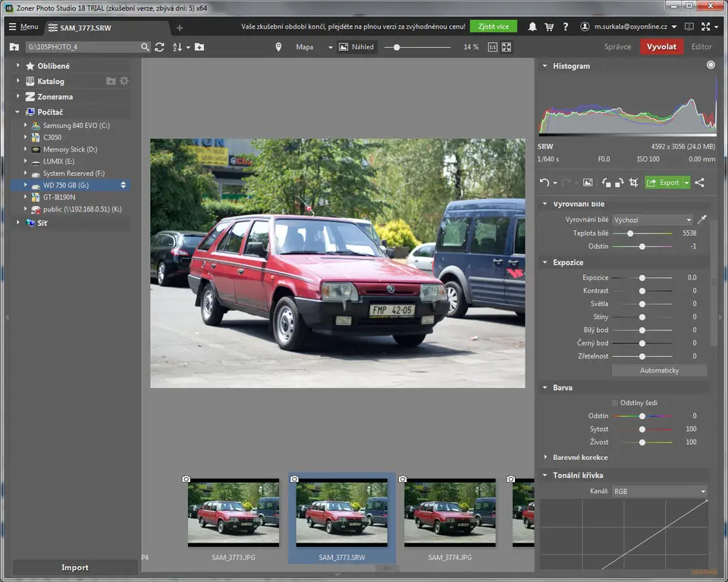The width and height of the screenshot is (728, 582).
Task: Click the Automaticky button
Action: (x=659, y=371)
